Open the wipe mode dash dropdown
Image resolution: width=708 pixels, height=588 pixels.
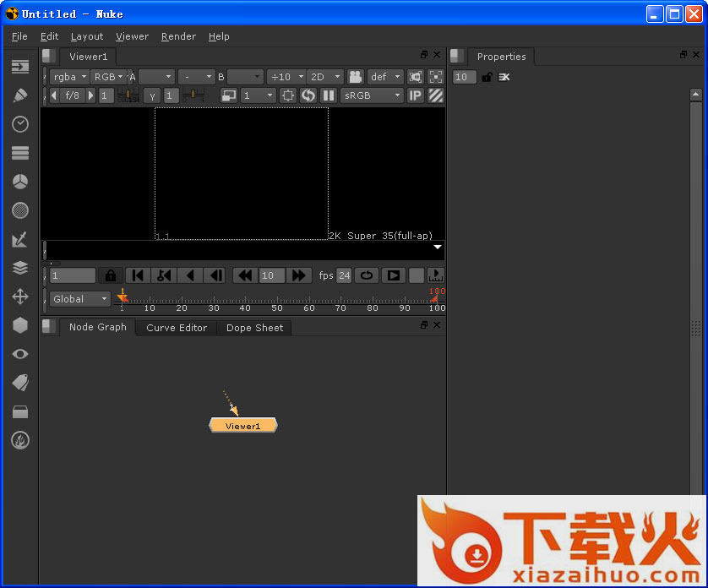[x=196, y=77]
